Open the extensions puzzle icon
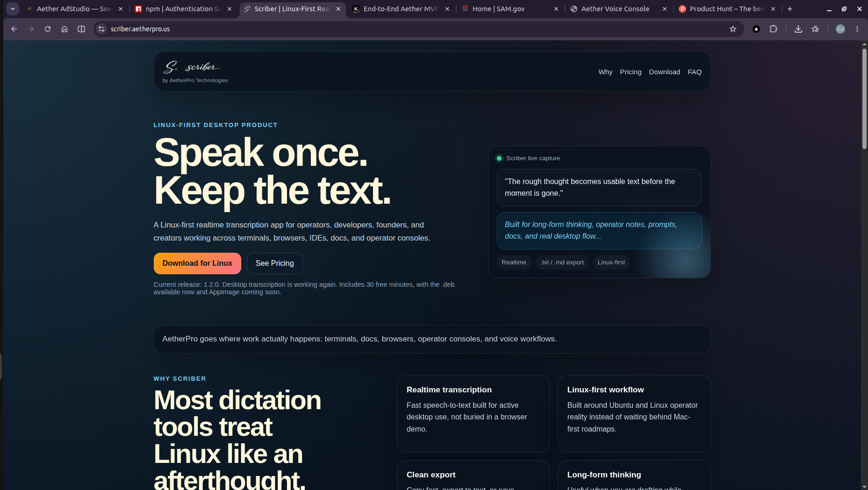The width and height of the screenshot is (868, 490). pyautogui.click(x=774, y=29)
